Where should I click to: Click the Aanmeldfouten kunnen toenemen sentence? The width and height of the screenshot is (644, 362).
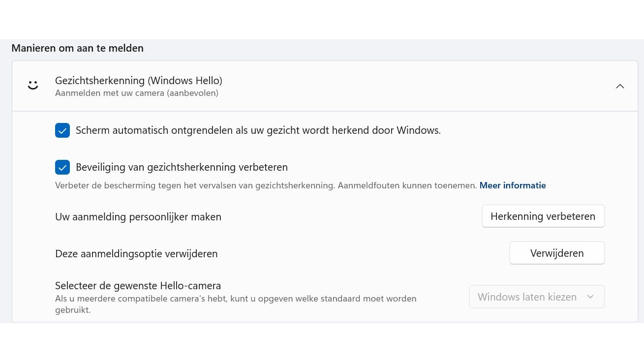(407, 185)
